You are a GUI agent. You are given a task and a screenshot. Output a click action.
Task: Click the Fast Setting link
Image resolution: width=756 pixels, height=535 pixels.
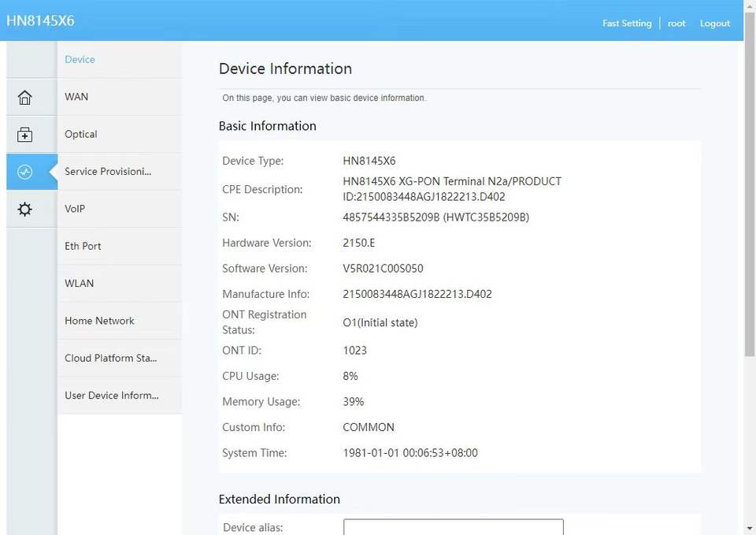[627, 23]
